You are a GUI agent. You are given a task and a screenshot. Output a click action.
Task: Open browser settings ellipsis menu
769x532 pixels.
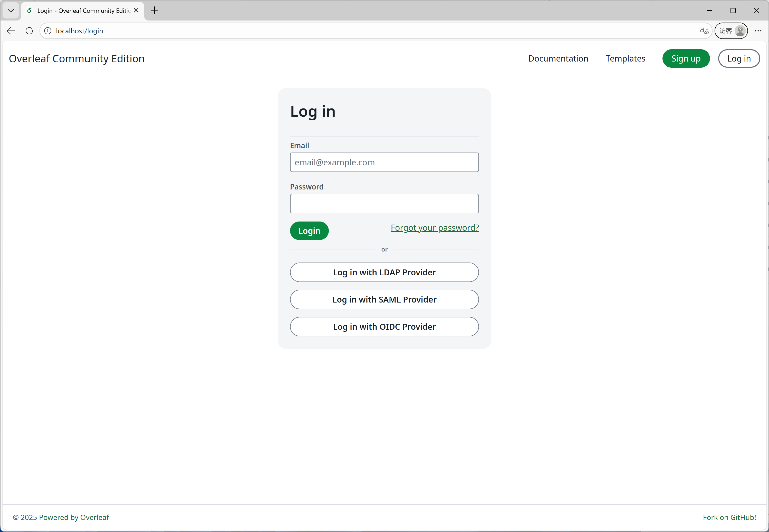tap(758, 31)
